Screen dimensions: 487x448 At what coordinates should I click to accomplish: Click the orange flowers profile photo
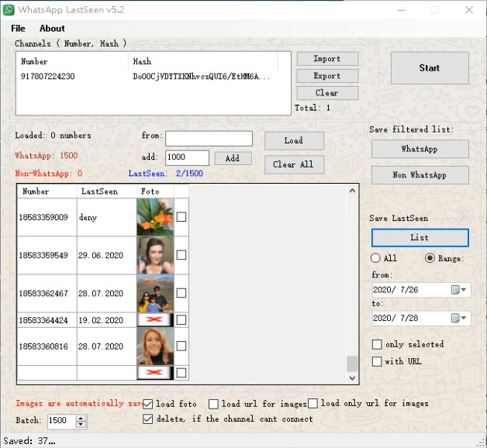click(x=155, y=218)
